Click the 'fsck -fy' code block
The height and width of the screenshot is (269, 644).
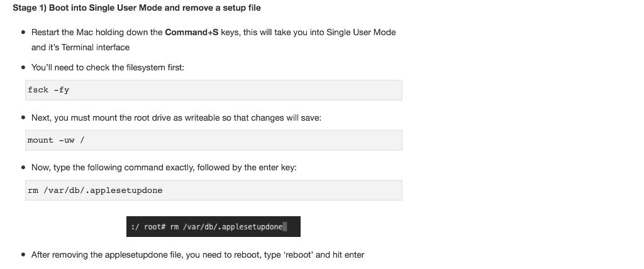point(214,90)
